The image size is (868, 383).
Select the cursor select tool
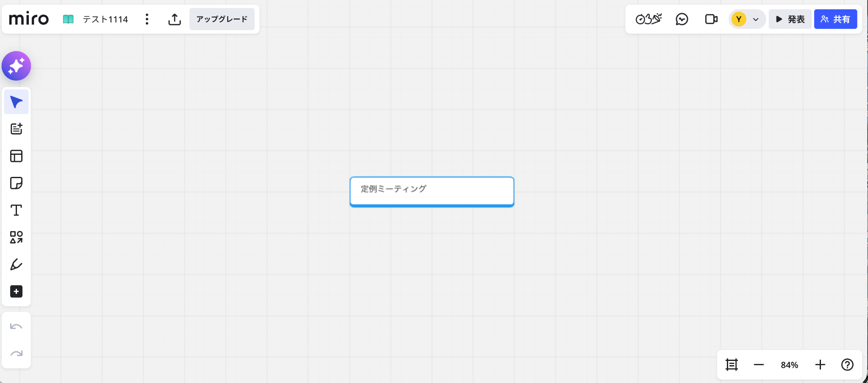click(17, 102)
